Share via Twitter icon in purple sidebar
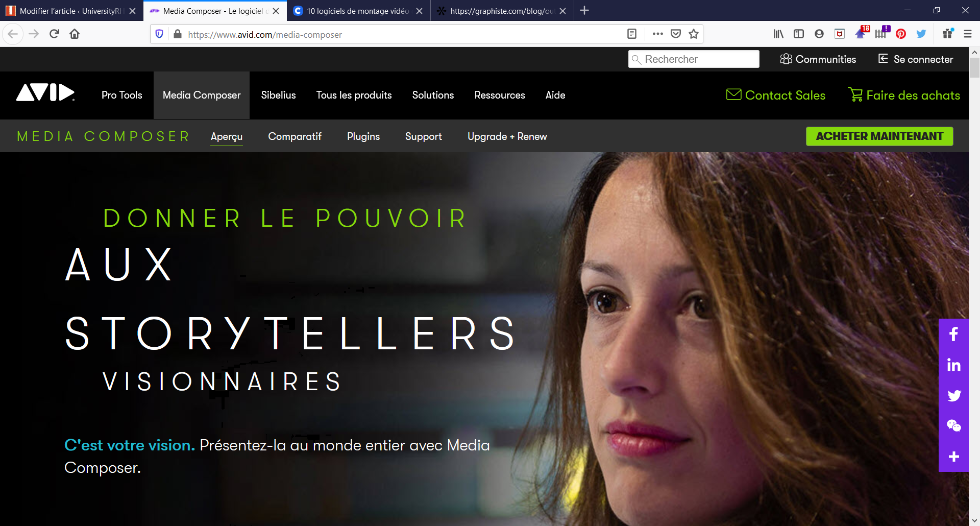This screenshot has width=980, height=526. 953,396
